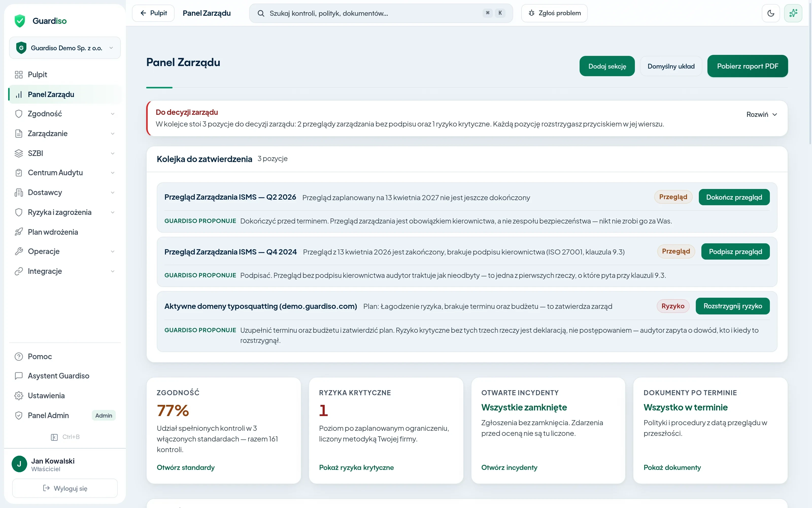The height and width of the screenshot is (508, 812).
Task: Expand the Zgodność submenu chevron
Action: (x=113, y=114)
